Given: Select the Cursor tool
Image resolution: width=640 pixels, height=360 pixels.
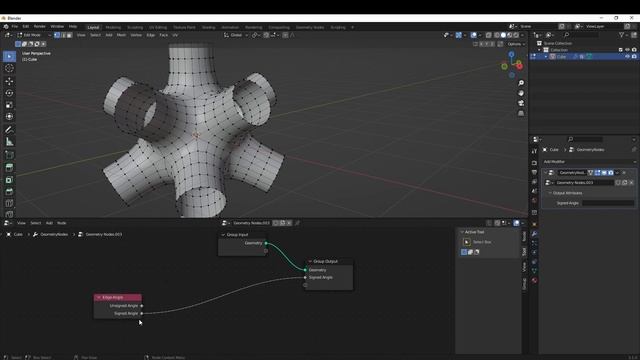Looking at the screenshot, I should tap(9, 69).
